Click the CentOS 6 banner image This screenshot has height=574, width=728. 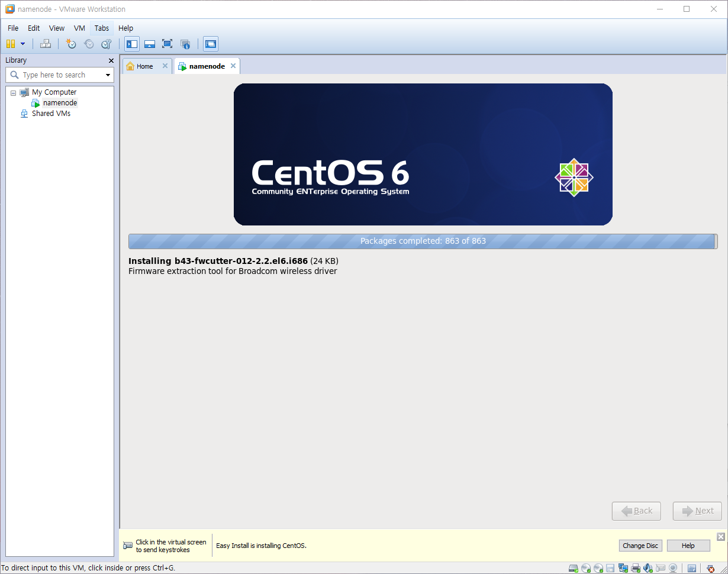click(x=423, y=154)
